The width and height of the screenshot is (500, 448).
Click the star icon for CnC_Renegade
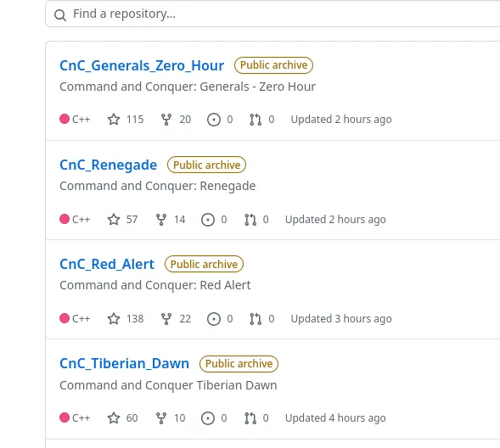click(114, 219)
